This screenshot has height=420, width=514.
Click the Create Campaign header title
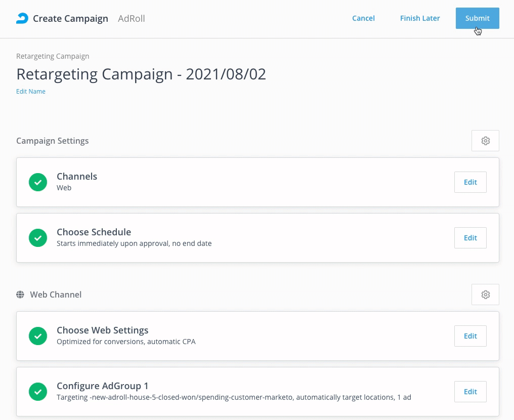pyautogui.click(x=70, y=19)
